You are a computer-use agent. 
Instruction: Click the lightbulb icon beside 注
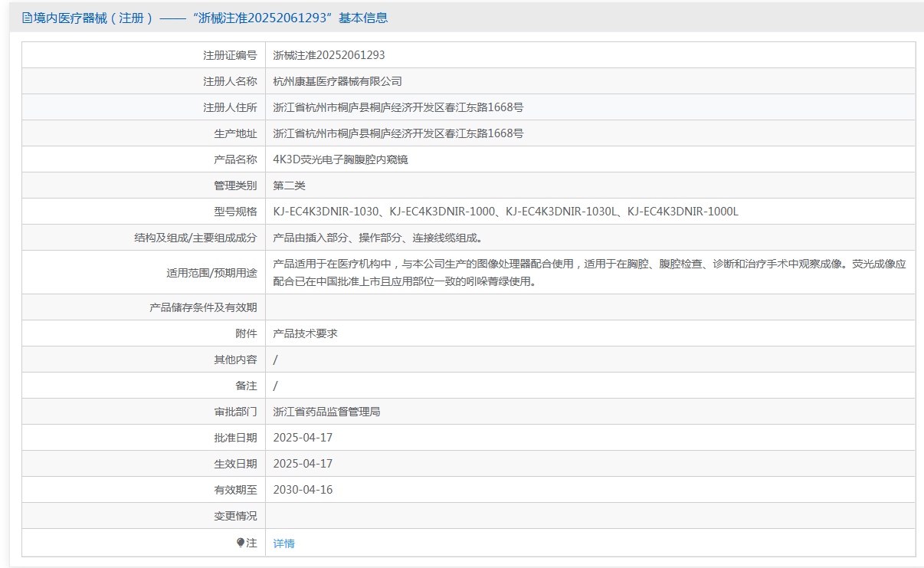[x=241, y=543]
